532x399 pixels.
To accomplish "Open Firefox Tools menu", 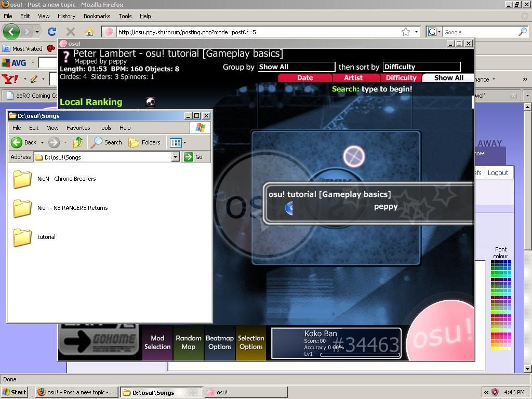I will pyautogui.click(x=125, y=16).
